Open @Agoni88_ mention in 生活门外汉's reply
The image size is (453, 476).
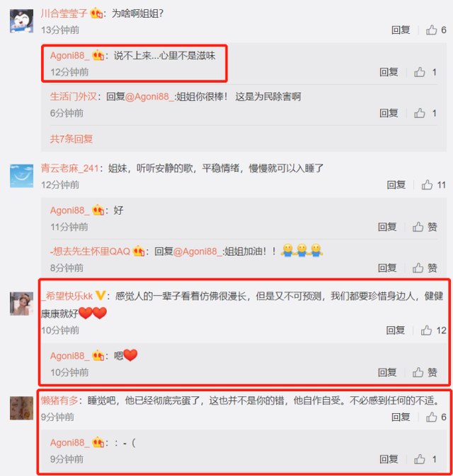(149, 97)
